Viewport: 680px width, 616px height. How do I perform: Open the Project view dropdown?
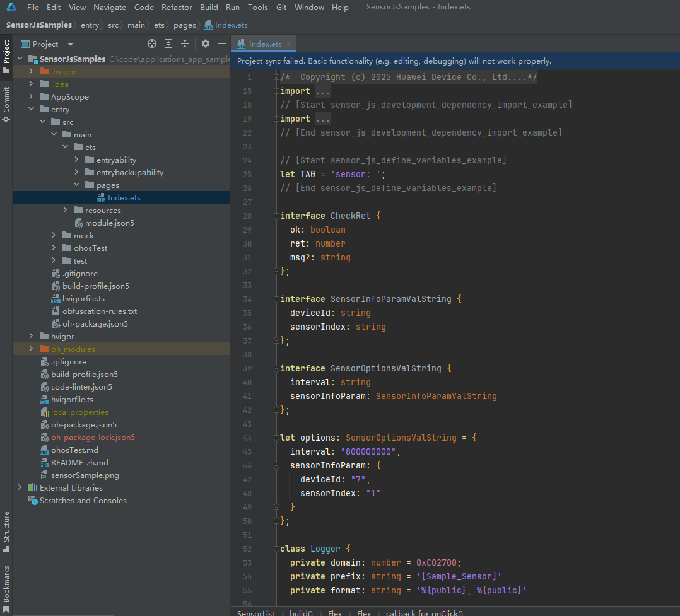70,44
